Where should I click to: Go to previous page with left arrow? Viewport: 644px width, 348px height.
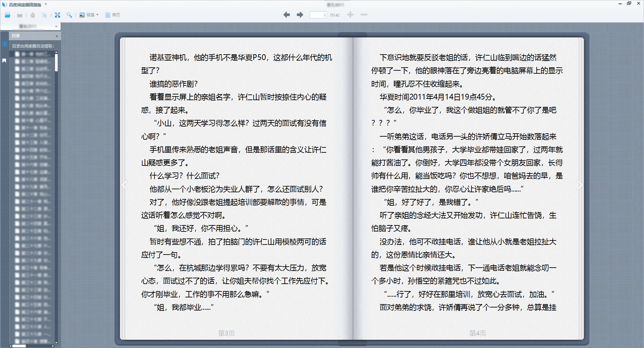click(286, 15)
